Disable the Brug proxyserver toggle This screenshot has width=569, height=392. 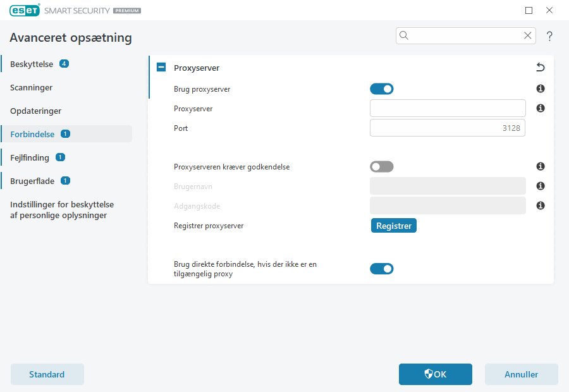382,89
